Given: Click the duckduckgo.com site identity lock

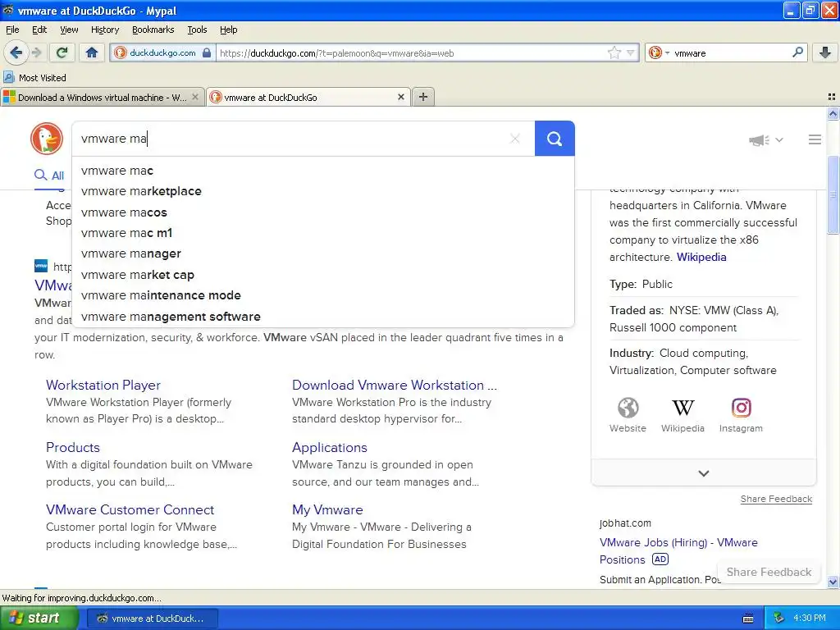Looking at the screenshot, I should tap(163, 52).
